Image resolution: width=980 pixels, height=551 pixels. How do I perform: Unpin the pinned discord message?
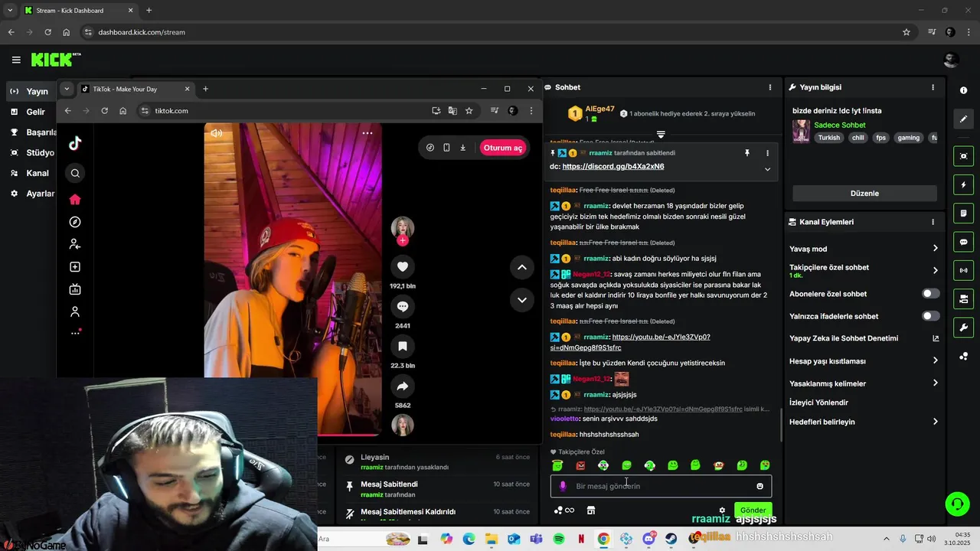[x=747, y=153]
